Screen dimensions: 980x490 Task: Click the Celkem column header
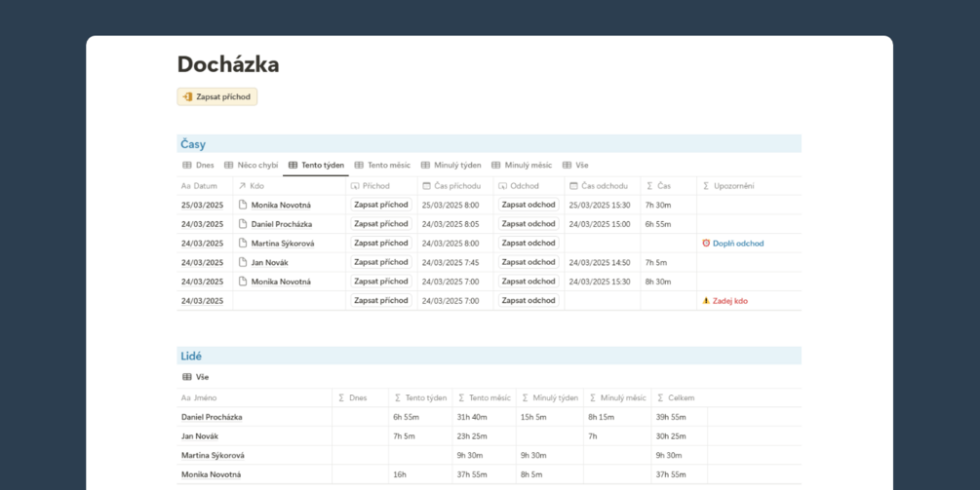click(680, 397)
